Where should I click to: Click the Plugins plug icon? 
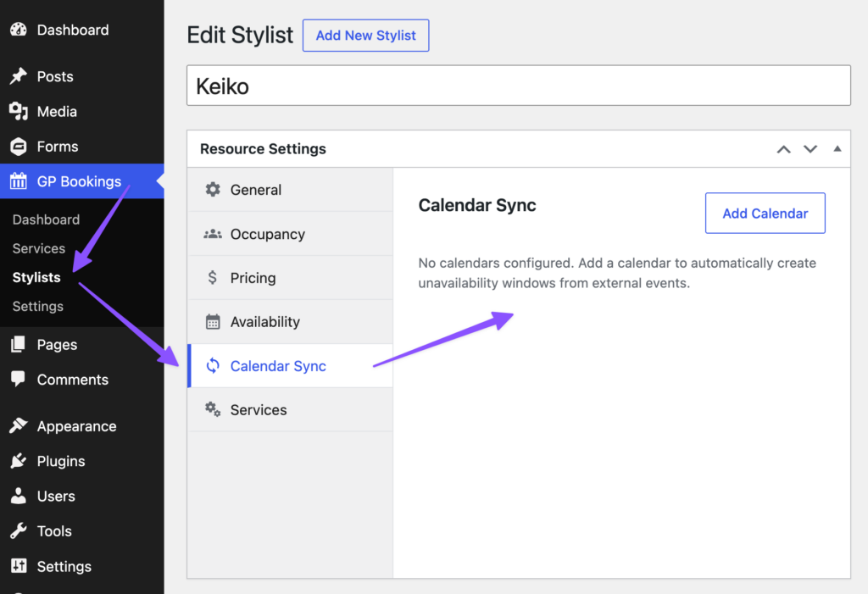click(x=19, y=461)
